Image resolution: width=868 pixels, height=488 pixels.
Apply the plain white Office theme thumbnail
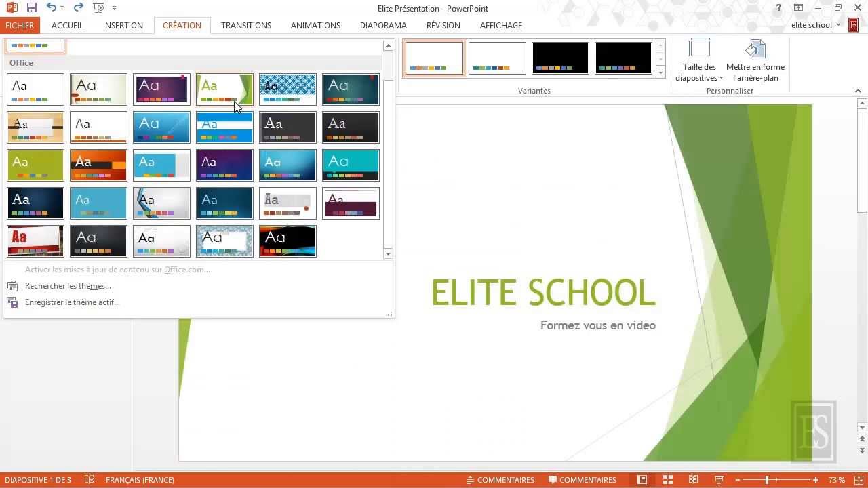click(x=35, y=89)
